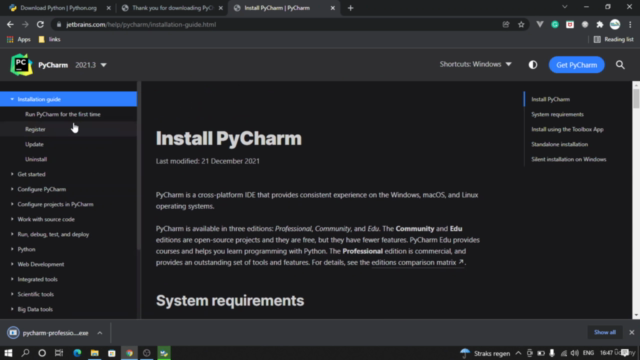Screen dimensions: 640x360
Task: Open the Extensions puzzle icon
Action: pos(600,24)
